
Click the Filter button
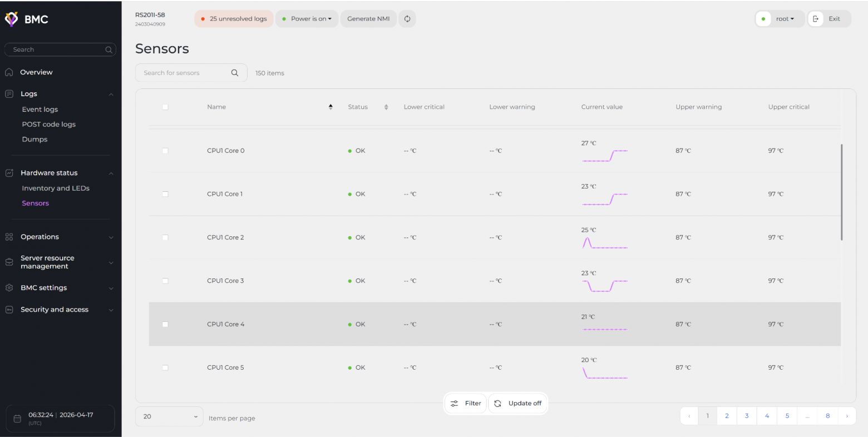(466, 403)
